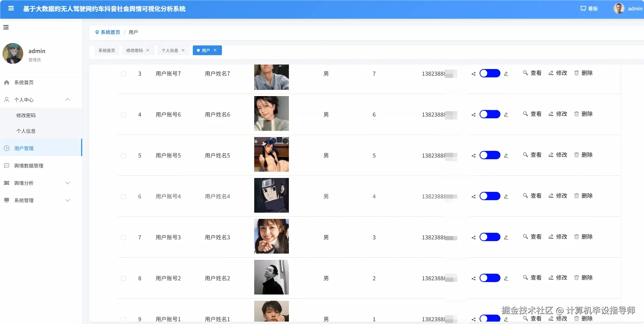Check the 用户账号5 row checkbox

click(x=123, y=156)
